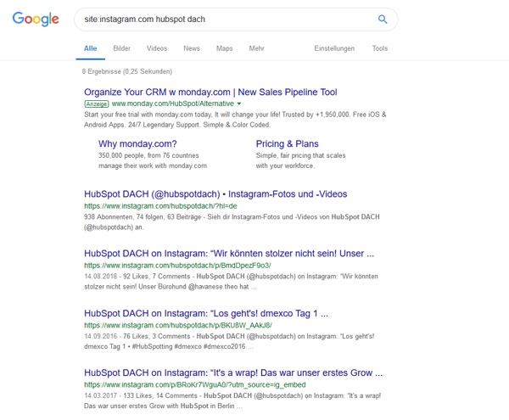Click 'Simple, fair pricing that scales' text

pyautogui.click(x=300, y=155)
